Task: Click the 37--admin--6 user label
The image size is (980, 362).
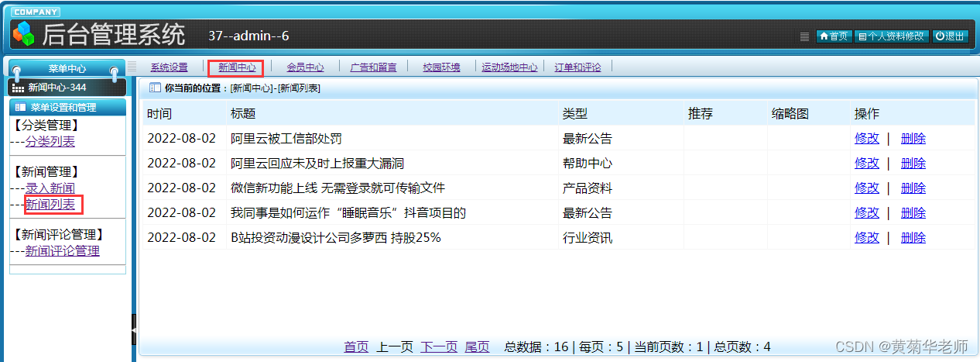Action: tap(248, 36)
